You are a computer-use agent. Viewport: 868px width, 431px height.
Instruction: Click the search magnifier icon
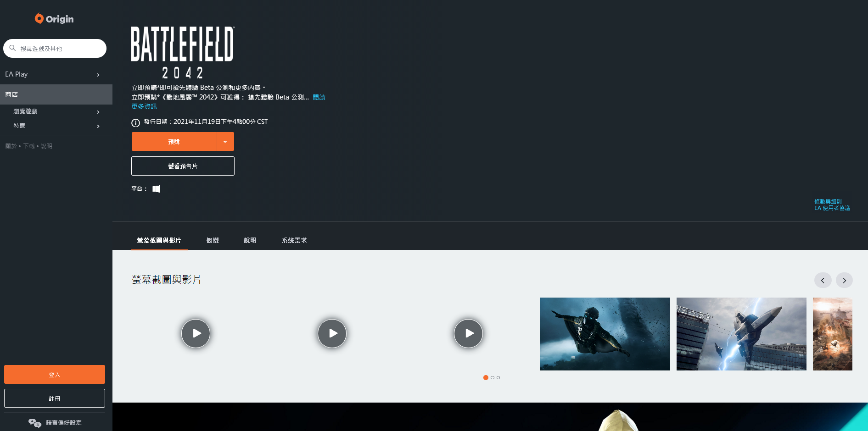coord(13,48)
